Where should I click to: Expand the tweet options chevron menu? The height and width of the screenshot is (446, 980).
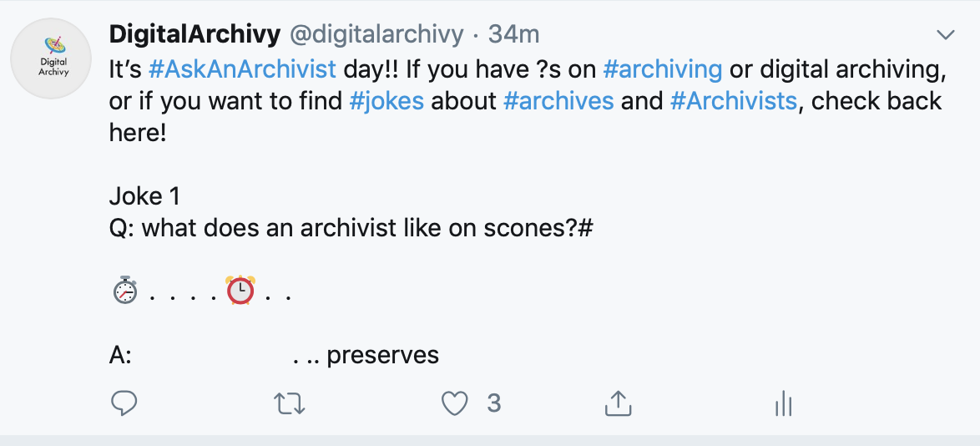[946, 35]
